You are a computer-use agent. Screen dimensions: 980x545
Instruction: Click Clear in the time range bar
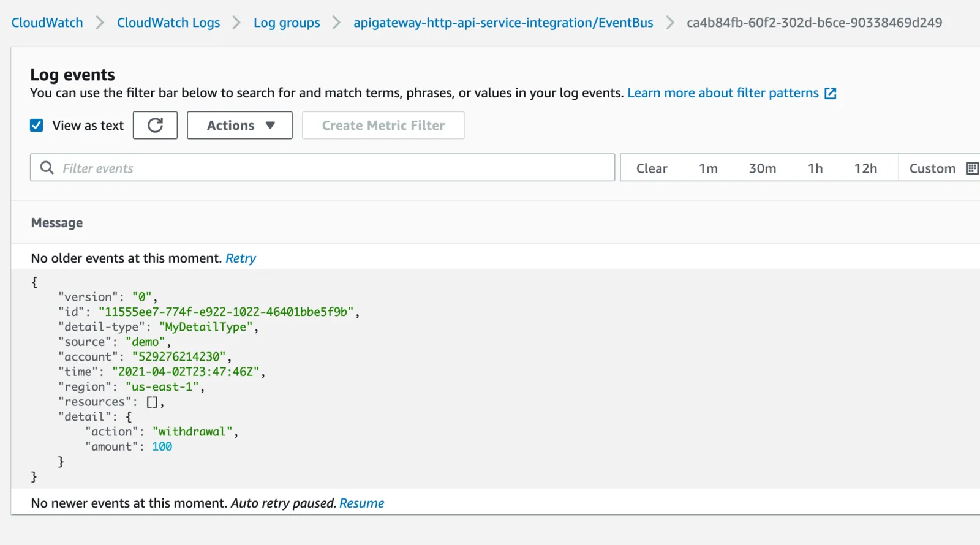click(x=652, y=168)
